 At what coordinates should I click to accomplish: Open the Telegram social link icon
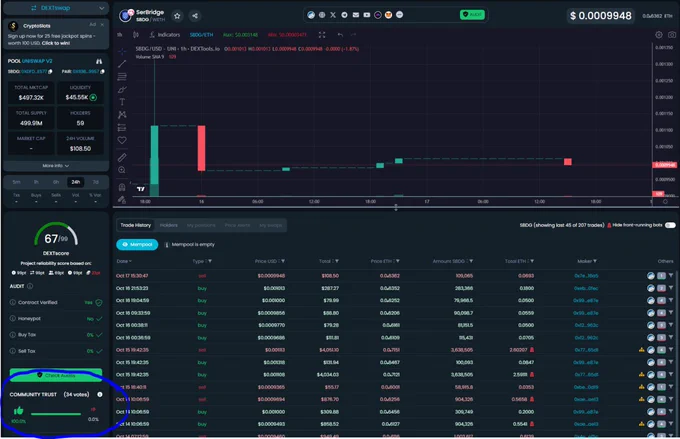pyautogui.click(x=344, y=15)
